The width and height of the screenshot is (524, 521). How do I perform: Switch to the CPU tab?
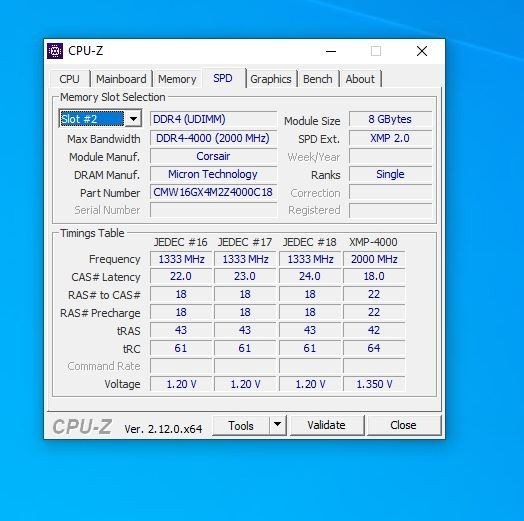pyautogui.click(x=70, y=79)
